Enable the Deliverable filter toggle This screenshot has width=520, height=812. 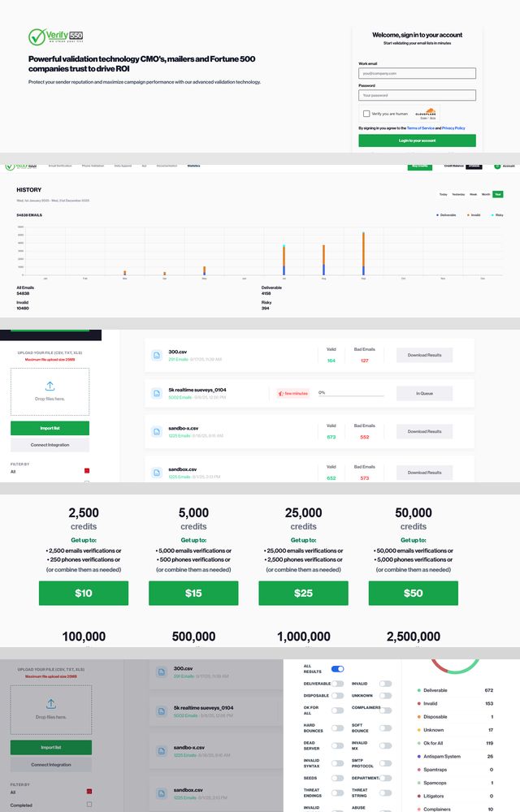[x=337, y=684]
